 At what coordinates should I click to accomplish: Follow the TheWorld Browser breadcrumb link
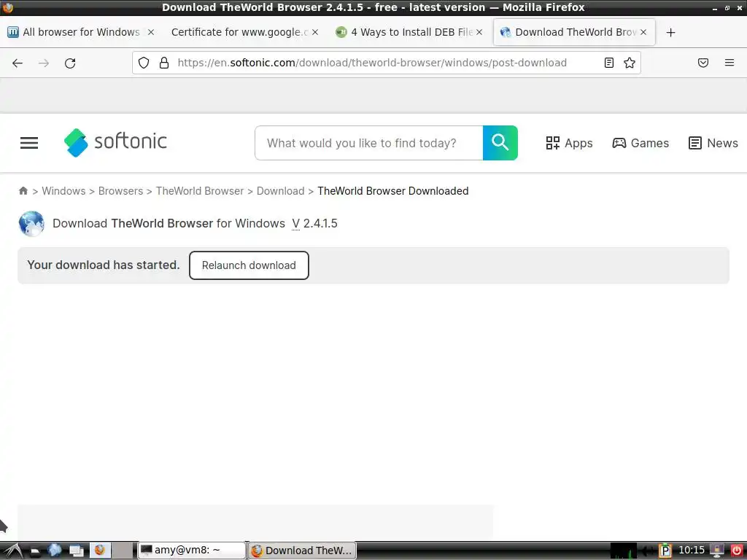(x=200, y=191)
